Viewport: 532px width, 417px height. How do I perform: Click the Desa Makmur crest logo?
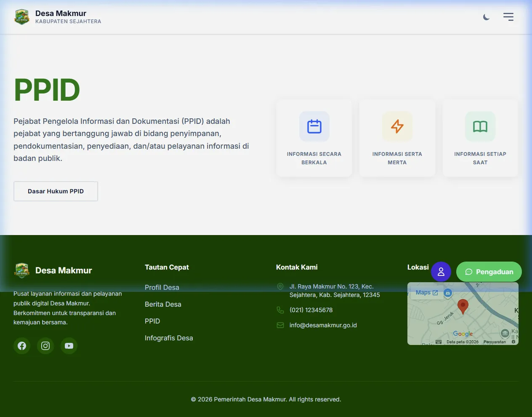pos(22,17)
